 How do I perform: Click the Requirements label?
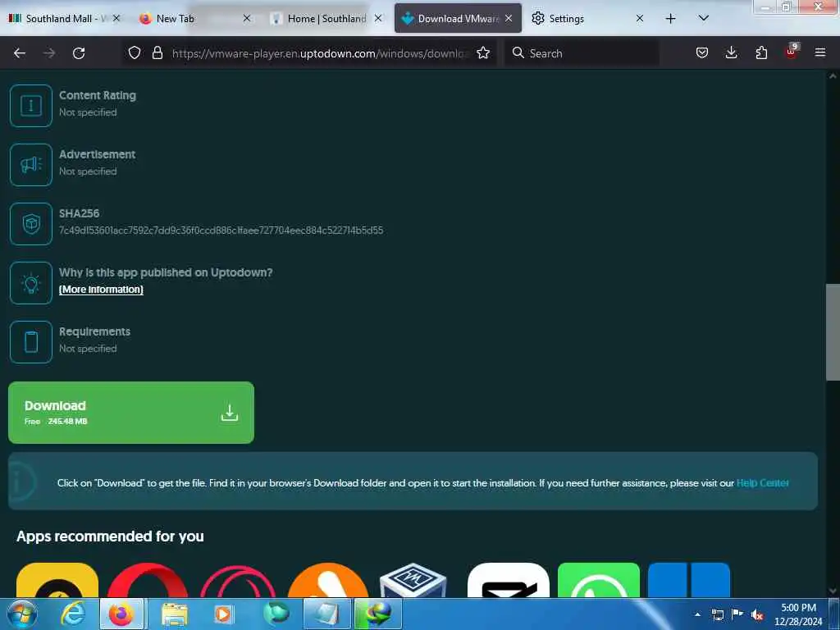pos(95,331)
